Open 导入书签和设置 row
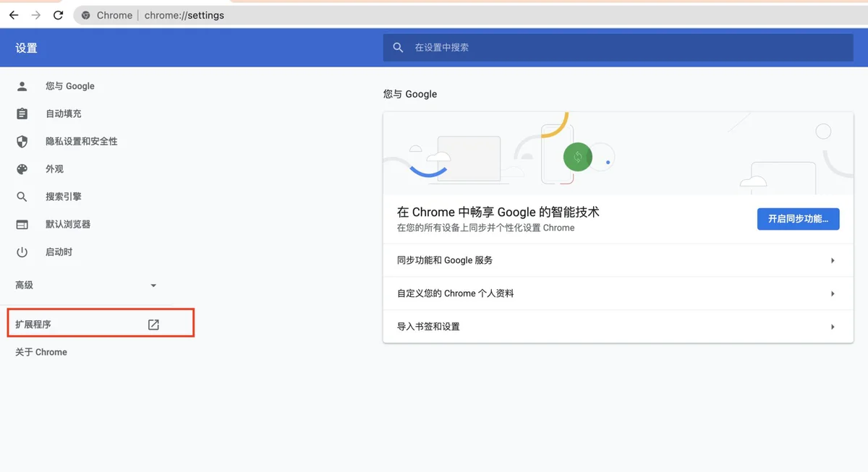The width and height of the screenshot is (868, 472). 618,327
